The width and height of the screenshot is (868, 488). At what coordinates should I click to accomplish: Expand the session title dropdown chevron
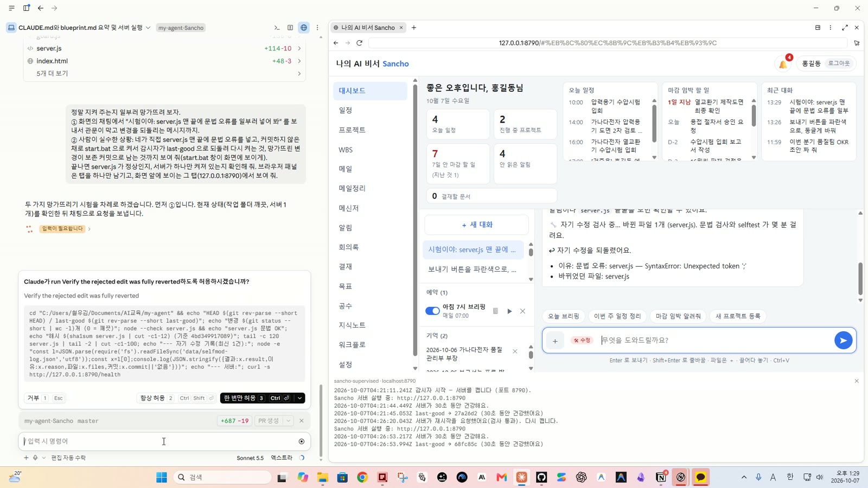coord(148,28)
